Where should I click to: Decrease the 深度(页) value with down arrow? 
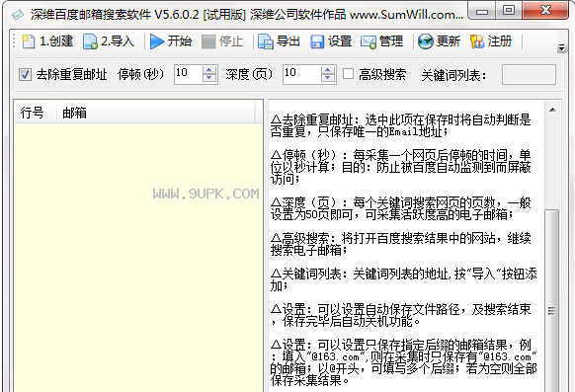point(327,78)
